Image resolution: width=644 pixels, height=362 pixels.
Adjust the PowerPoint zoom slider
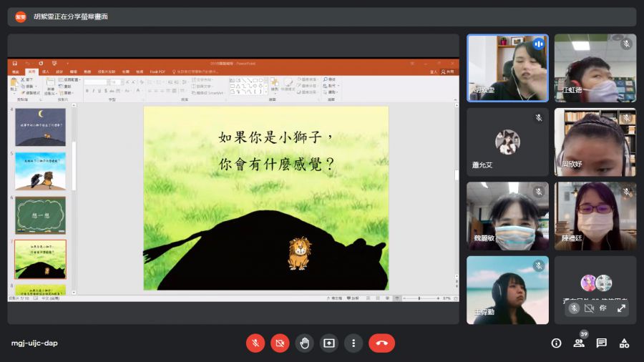pyautogui.click(x=419, y=298)
